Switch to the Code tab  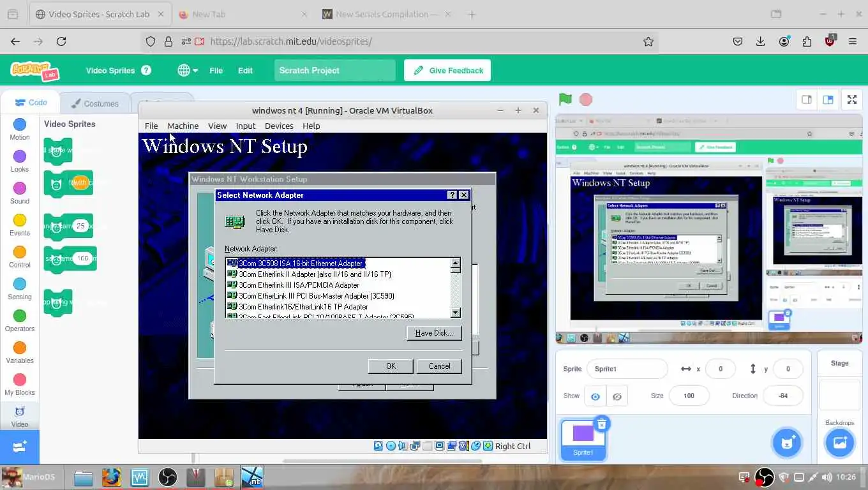click(31, 103)
